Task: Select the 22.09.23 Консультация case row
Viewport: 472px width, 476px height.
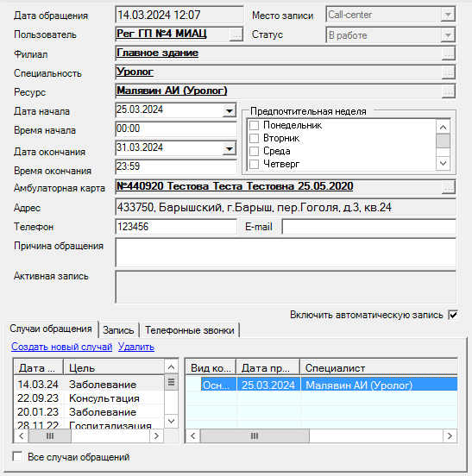Action: (89, 398)
